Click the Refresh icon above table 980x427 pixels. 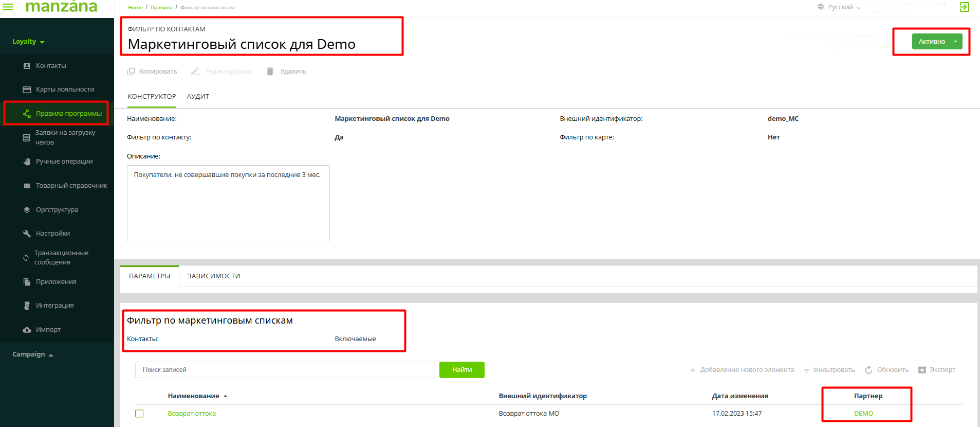tap(868, 370)
